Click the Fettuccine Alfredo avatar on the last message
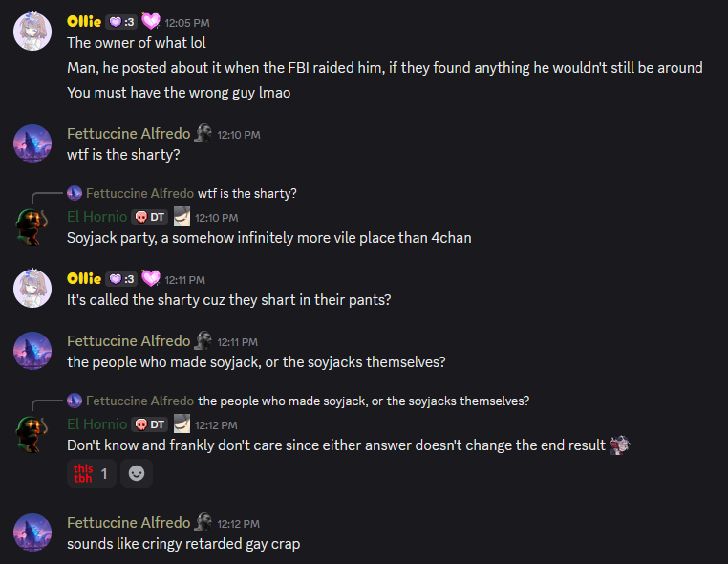The width and height of the screenshot is (728, 564). pyautogui.click(x=32, y=532)
